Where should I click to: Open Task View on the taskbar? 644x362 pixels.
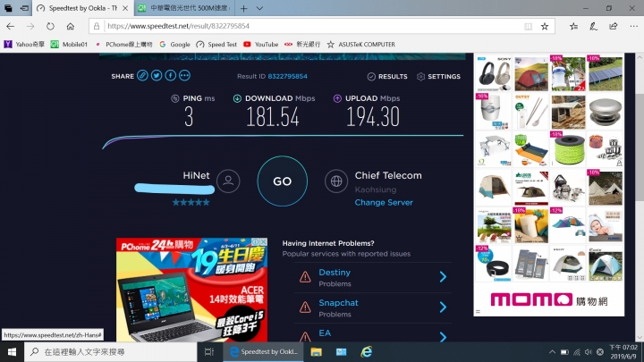[x=209, y=352]
